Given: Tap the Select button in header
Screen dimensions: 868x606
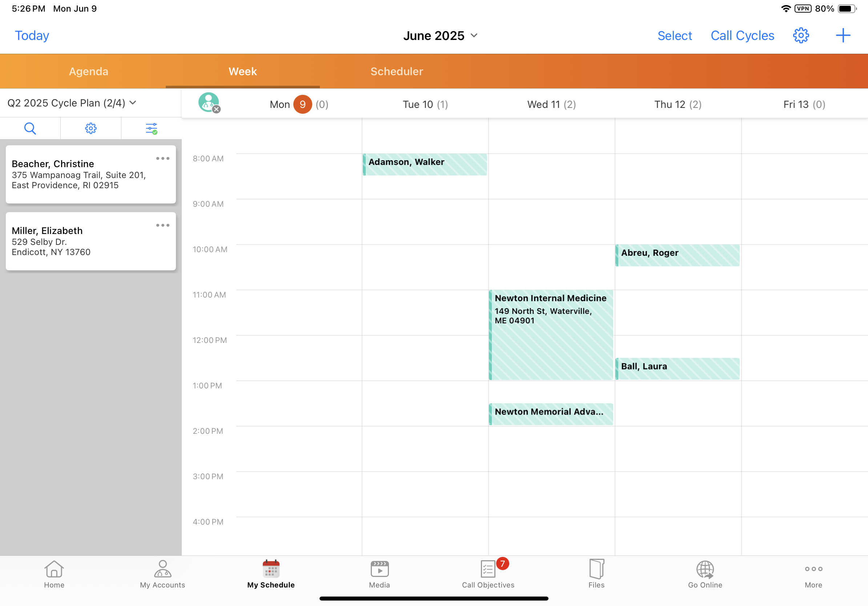Looking at the screenshot, I should [x=674, y=36].
